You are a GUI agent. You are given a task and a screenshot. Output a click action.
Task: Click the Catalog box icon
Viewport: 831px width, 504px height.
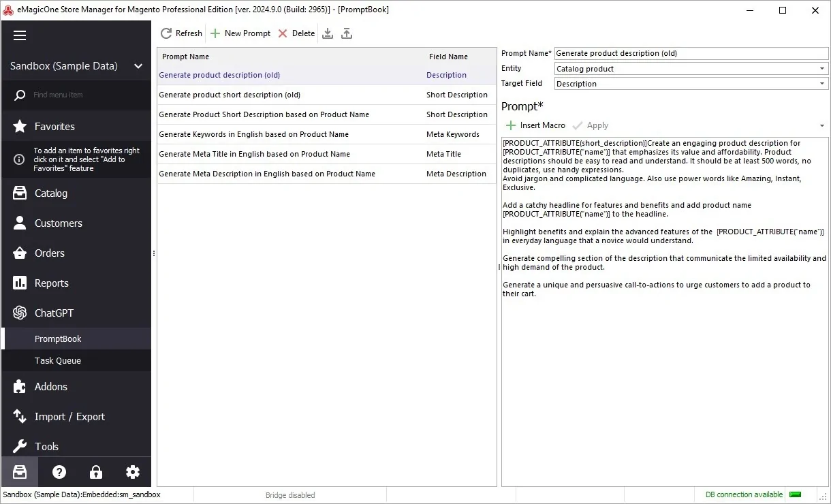point(20,193)
